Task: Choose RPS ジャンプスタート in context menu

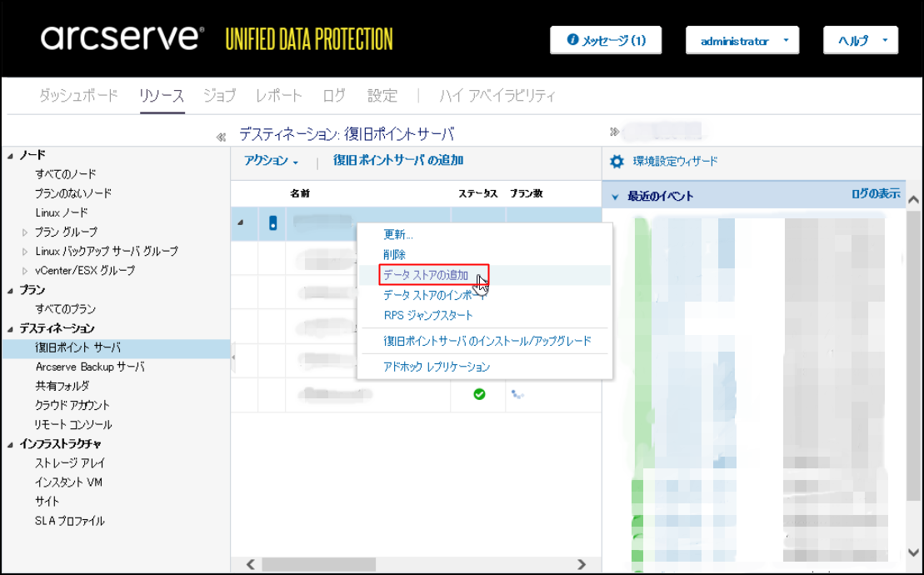Action: [x=427, y=316]
